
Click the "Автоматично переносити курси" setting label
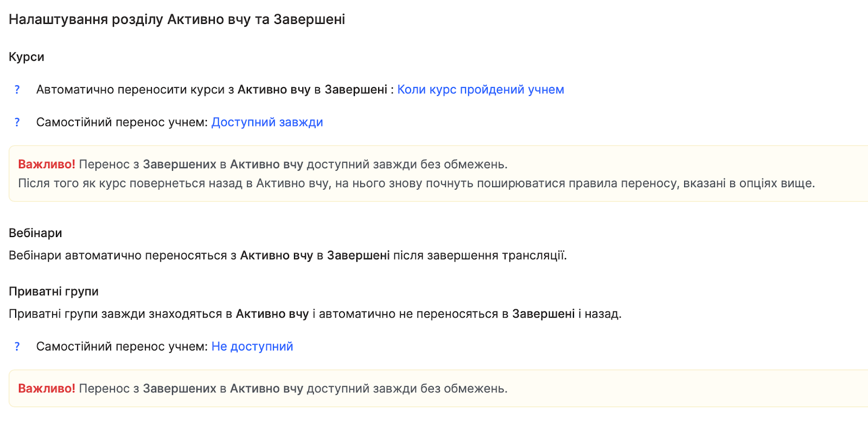coord(136,90)
